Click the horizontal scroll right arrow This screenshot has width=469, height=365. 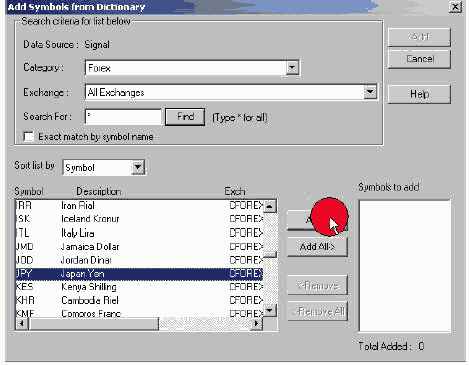(256, 323)
